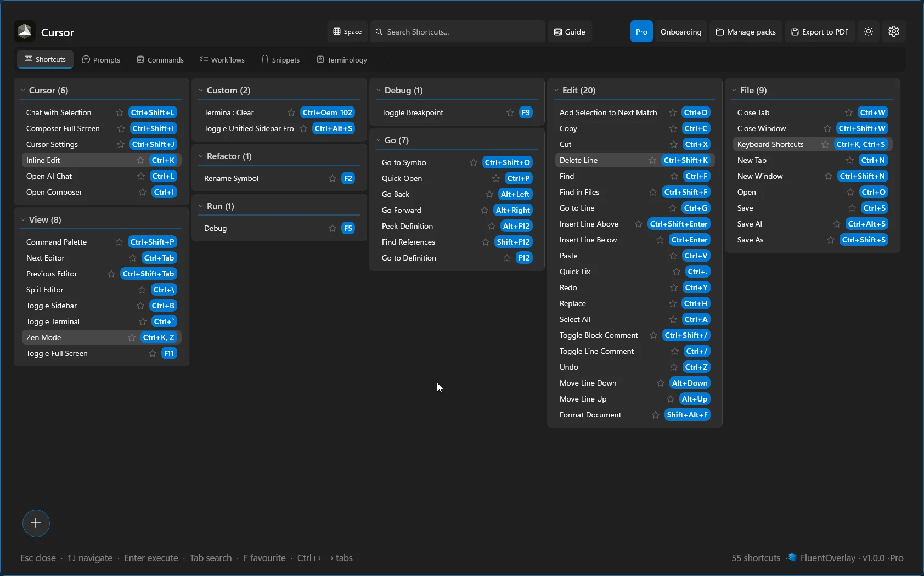Click the Export to PDF button
The height and width of the screenshot is (576, 924).
820,31
